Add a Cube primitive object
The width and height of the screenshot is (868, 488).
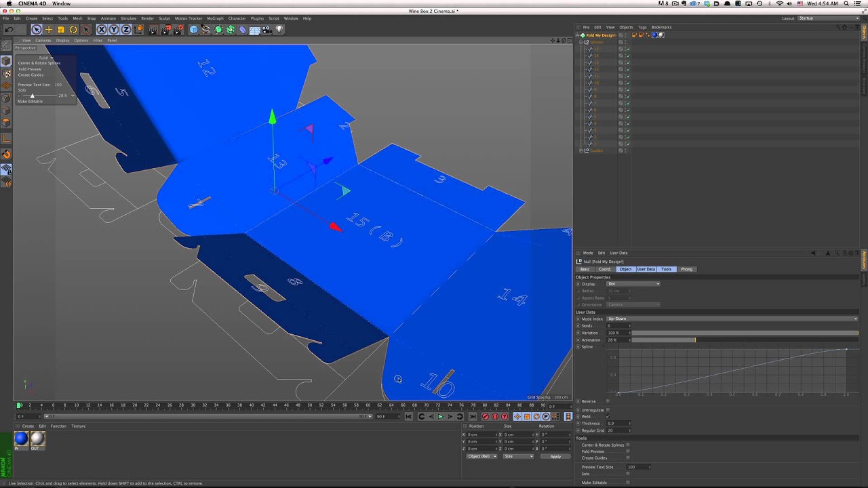(194, 30)
